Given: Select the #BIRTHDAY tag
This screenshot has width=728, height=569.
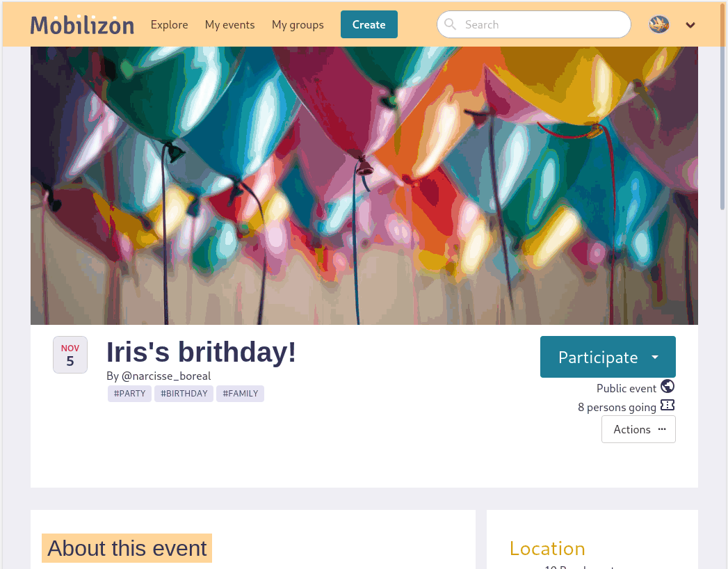Looking at the screenshot, I should (x=184, y=394).
